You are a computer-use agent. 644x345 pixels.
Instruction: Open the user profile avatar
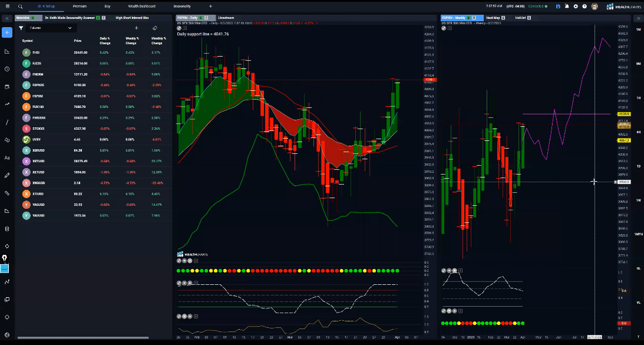(595, 6)
